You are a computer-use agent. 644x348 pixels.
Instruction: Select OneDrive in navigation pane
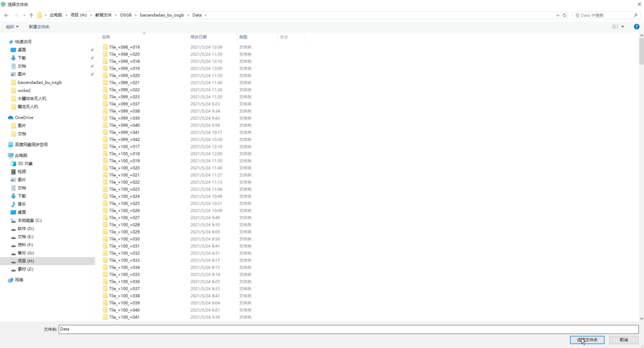tap(24, 117)
